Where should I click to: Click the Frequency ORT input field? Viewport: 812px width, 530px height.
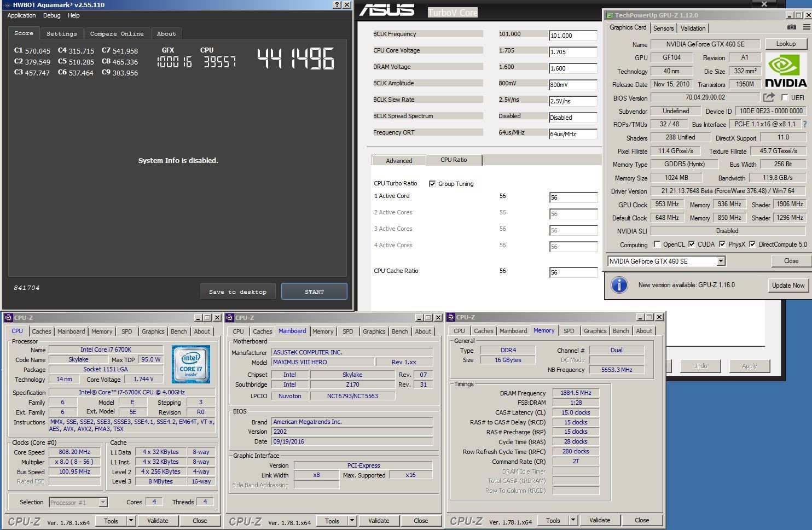[573, 134]
